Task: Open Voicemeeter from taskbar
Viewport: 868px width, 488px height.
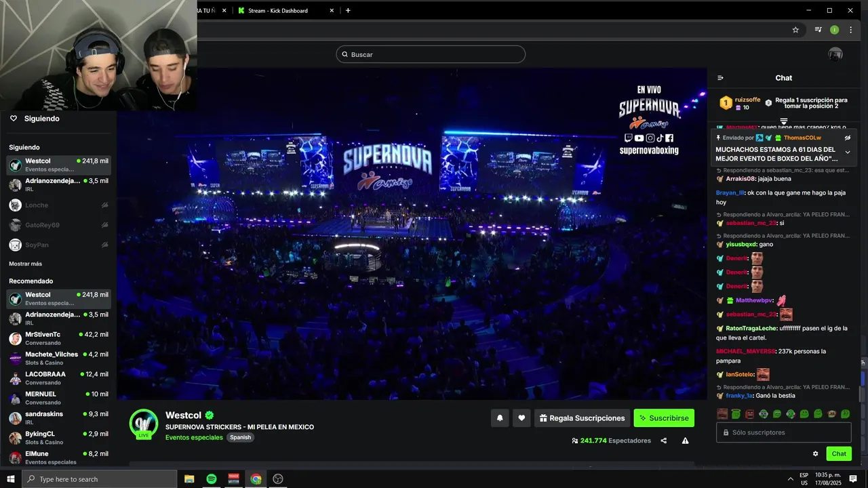Action: coord(234,479)
